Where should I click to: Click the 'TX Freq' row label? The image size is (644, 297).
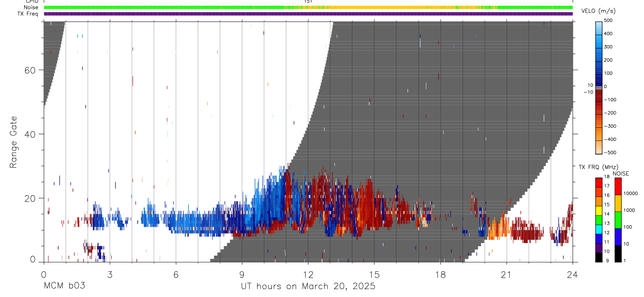(x=28, y=14)
